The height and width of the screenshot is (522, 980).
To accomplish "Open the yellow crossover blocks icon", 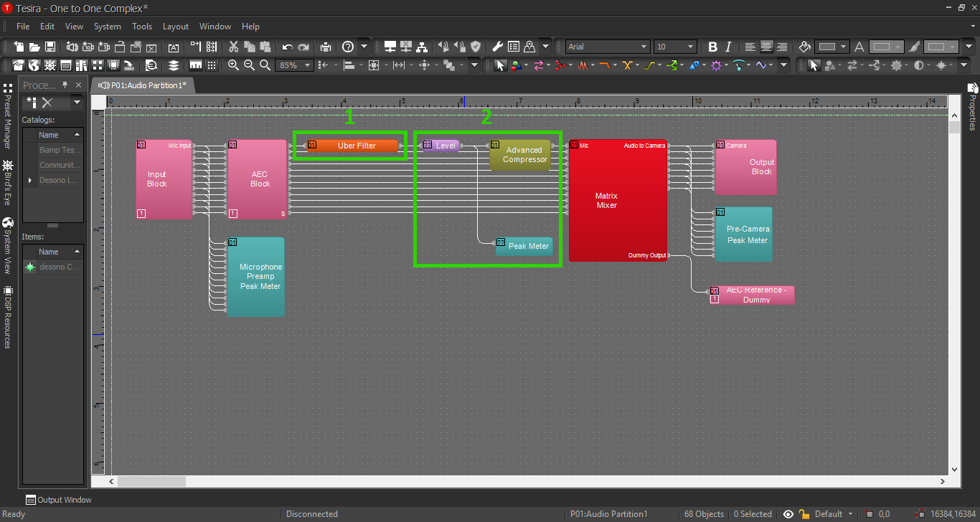I will [627, 65].
